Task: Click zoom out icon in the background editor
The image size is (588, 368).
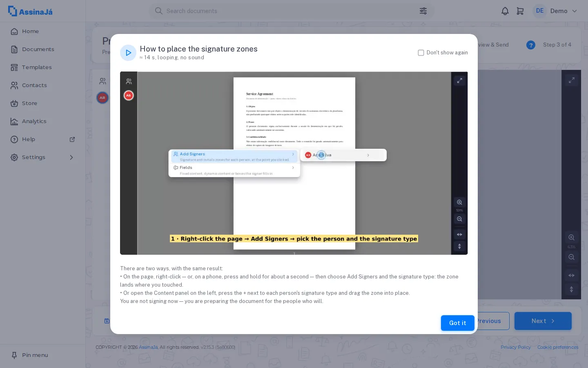Action: (571, 257)
